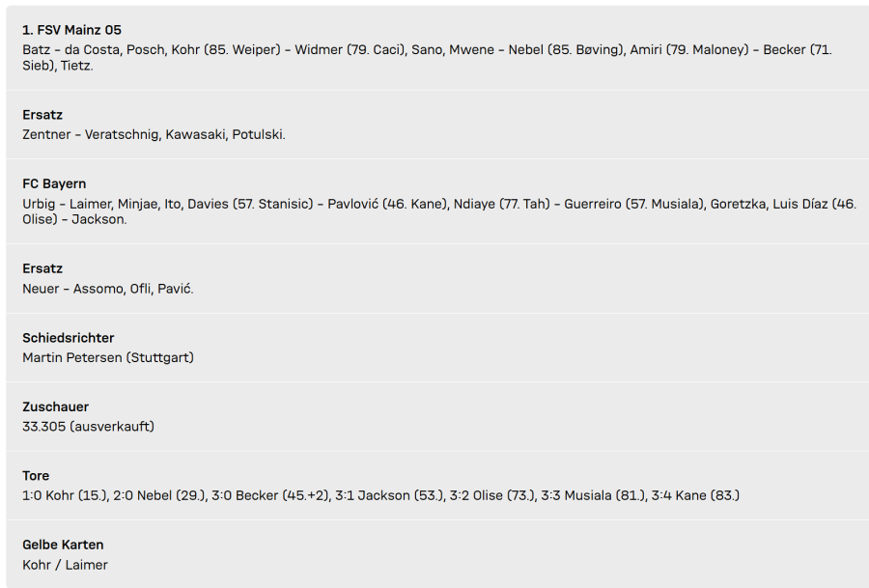Click the "1:0 Kohr (15.)" goal entry
The image size is (869, 588).
click(63, 495)
